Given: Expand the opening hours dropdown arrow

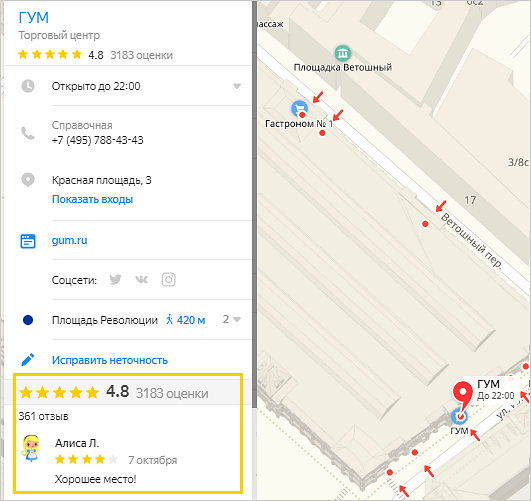Looking at the screenshot, I should click(x=237, y=86).
